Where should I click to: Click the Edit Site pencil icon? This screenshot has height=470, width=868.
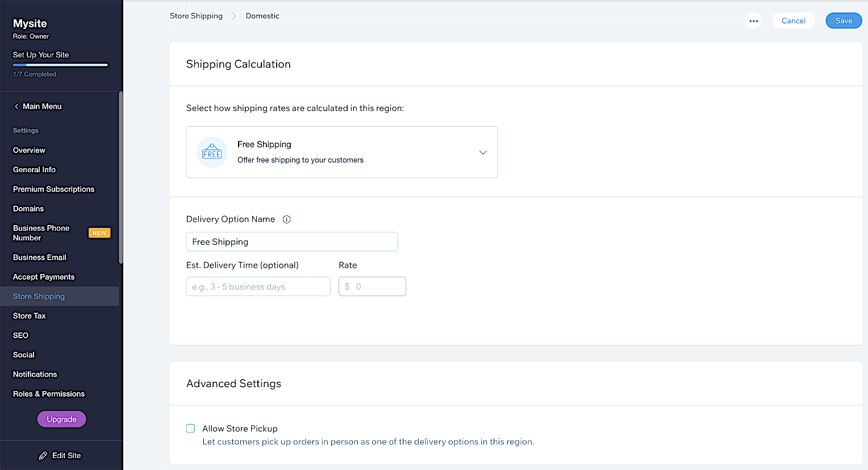pyautogui.click(x=43, y=456)
